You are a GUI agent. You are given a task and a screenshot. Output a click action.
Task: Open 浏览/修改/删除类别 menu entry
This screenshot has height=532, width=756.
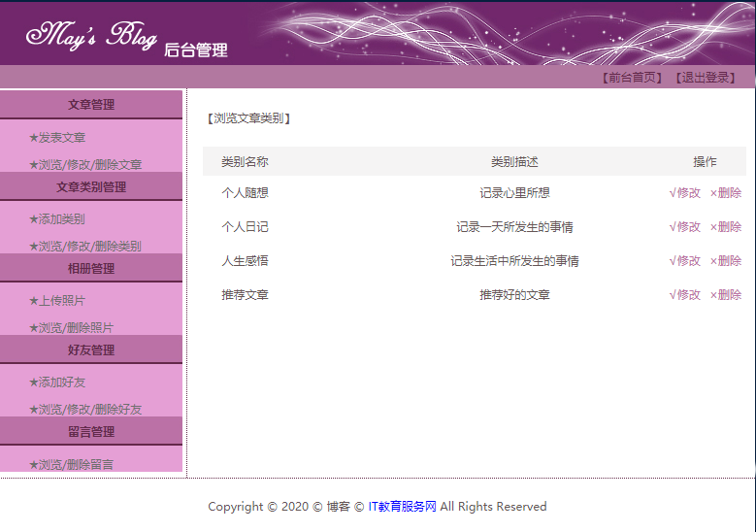[x=85, y=246]
